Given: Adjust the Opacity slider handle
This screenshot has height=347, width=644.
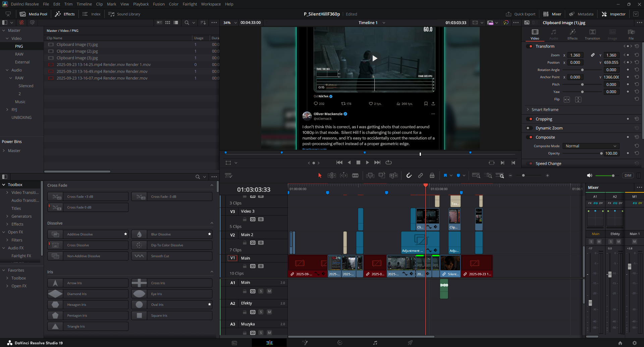Looking at the screenshot, I should point(601,153).
